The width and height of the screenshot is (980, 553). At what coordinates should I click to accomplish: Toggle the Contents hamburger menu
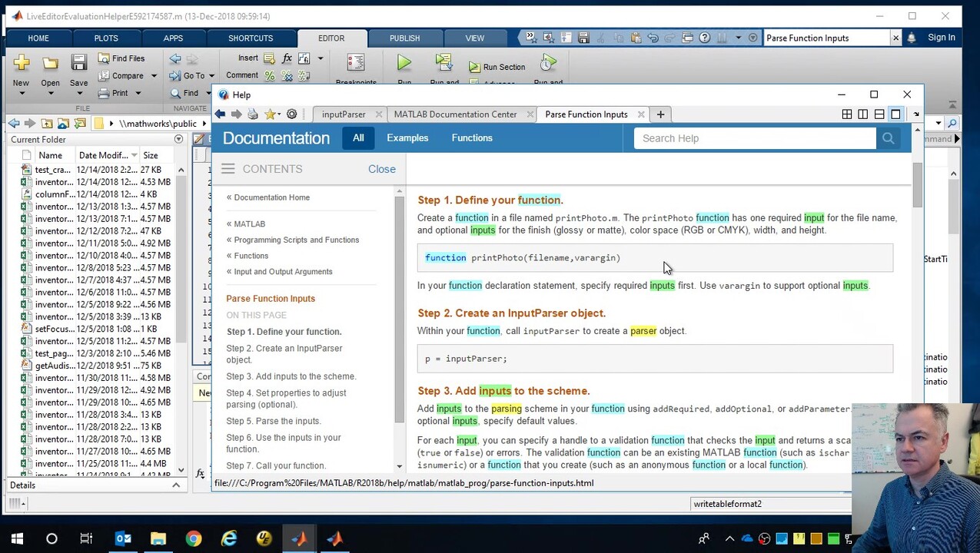tap(228, 169)
